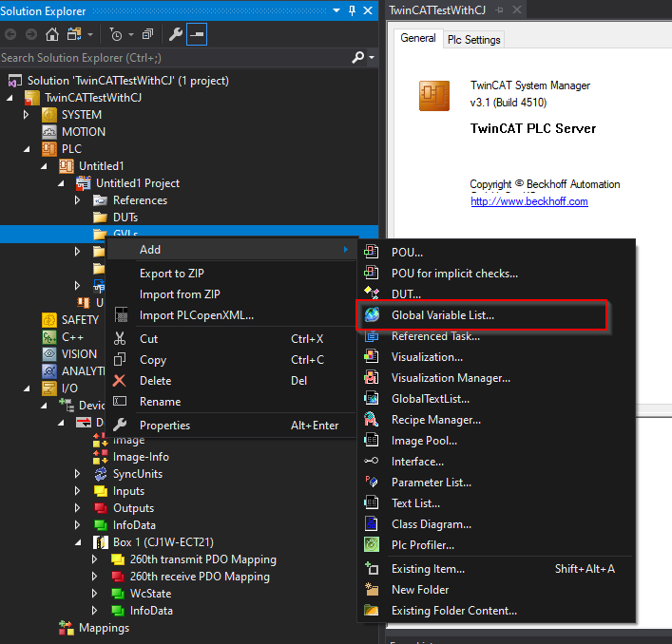Select the DUTs folder
672x644 pixels.
(x=125, y=218)
